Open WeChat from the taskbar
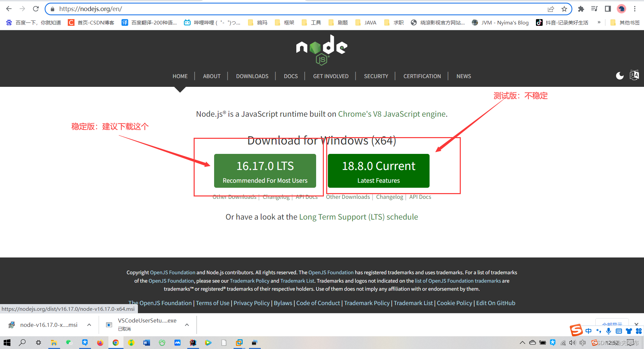The width and height of the screenshot is (644, 349). [x=69, y=343]
